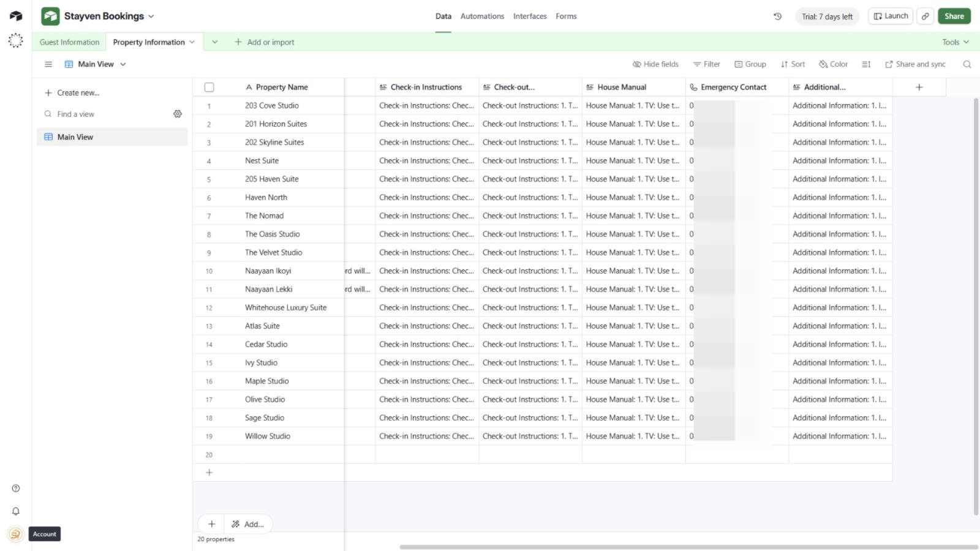Viewport: 980px width, 551px height.
Task: Click Trial: 7 days left button
Action: (827, 17)
